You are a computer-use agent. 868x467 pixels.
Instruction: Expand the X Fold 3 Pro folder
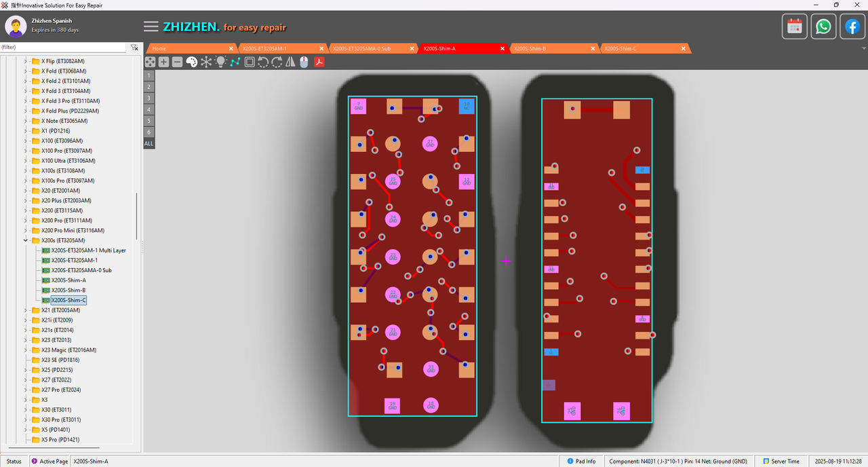click(x=26, y=100)
